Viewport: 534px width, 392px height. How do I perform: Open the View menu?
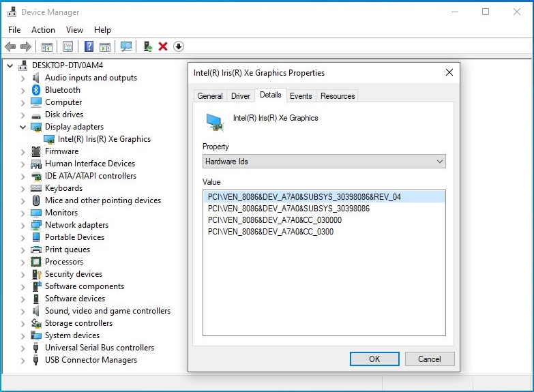point(74,30)
